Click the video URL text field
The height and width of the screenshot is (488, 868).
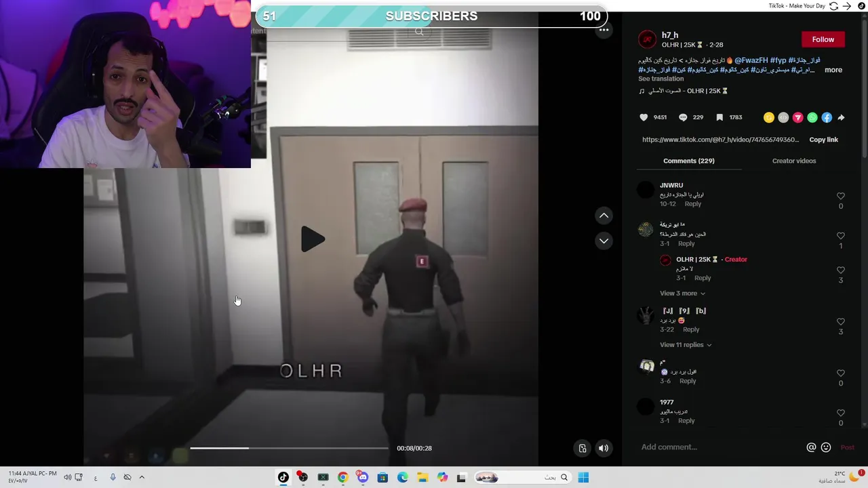click(x=720, y=140)
